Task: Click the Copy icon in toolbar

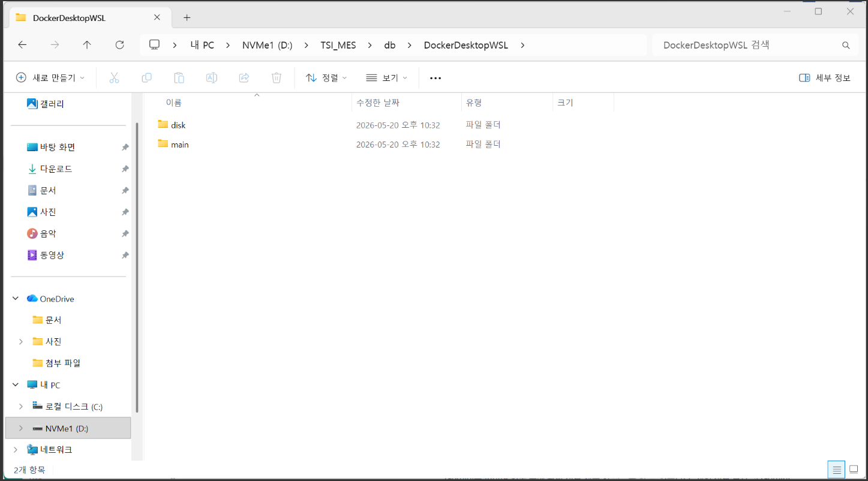Action: tap(146, 78)
